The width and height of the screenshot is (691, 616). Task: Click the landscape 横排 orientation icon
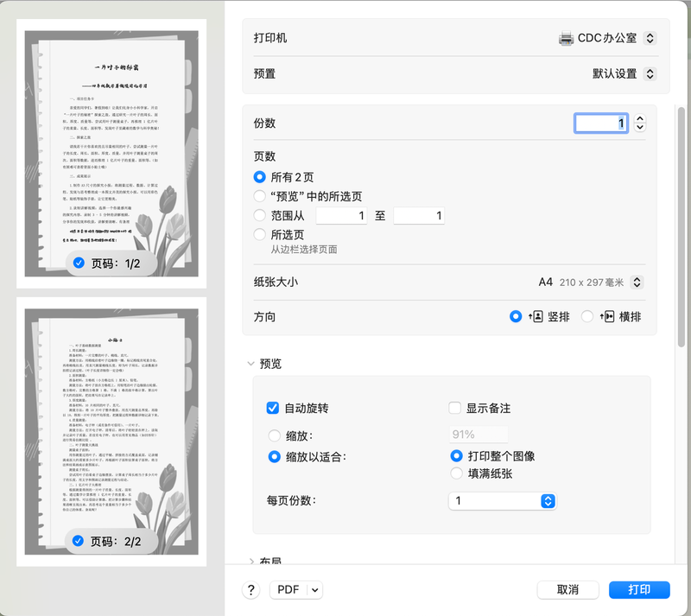(607, 317)
